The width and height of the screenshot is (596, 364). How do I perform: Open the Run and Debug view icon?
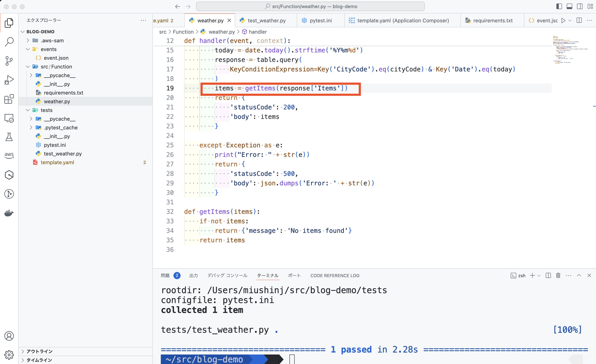(x=9, y=80)
